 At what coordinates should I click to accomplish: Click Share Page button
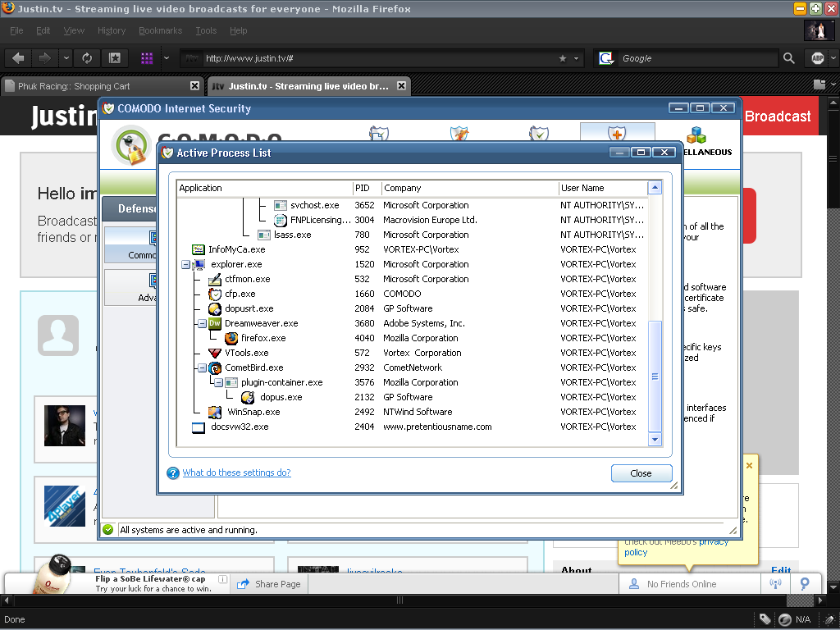(x=269, y=584)
